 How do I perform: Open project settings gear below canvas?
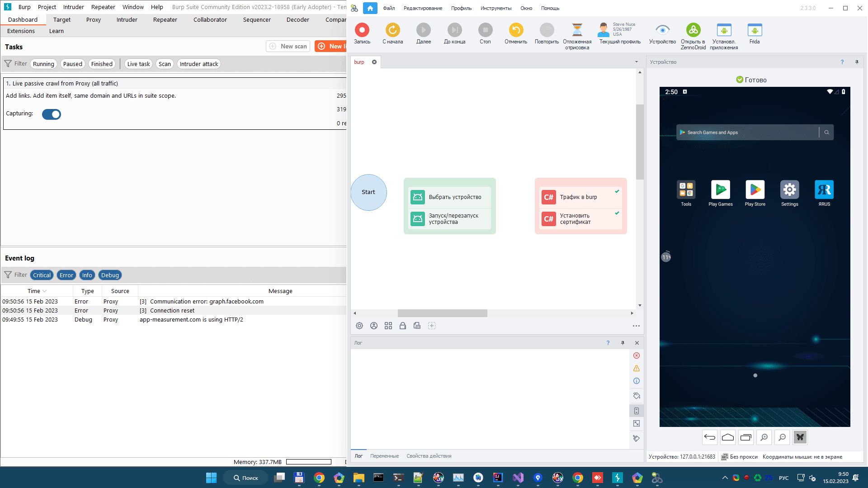coord(359,326)
